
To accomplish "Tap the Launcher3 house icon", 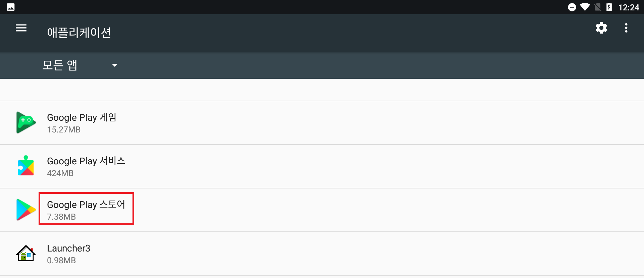I will coord(26,253).
